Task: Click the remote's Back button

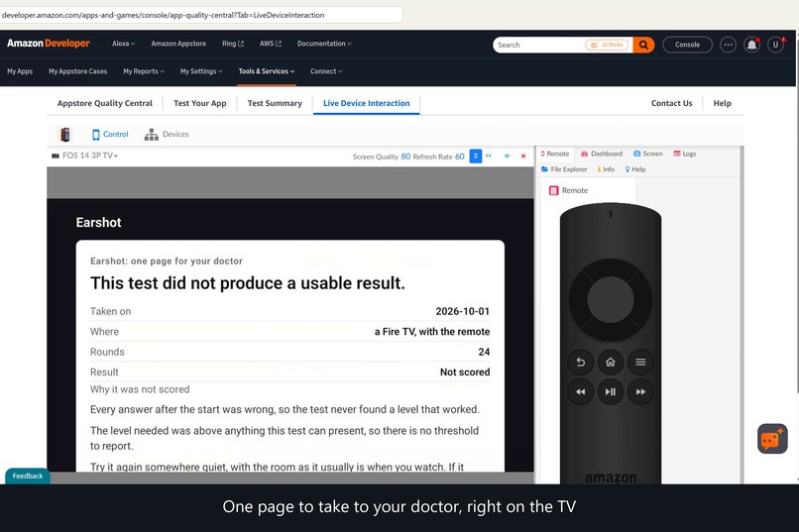Action: pyautogui.click(x=580, y=362)
